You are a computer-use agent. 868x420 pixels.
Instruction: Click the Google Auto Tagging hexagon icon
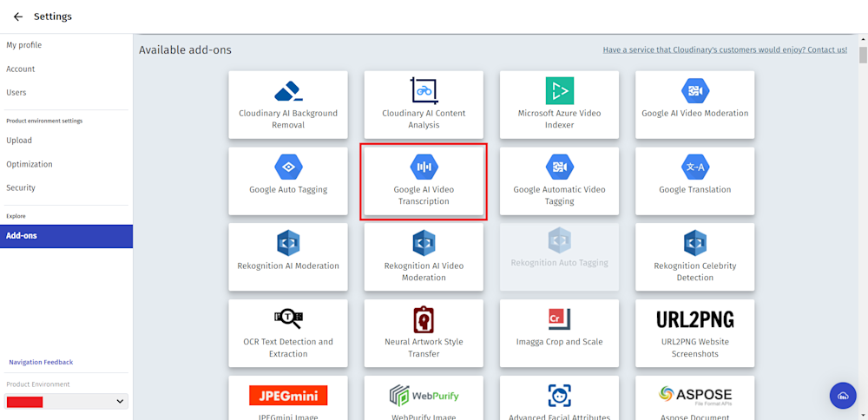click(x=288, y=167)
